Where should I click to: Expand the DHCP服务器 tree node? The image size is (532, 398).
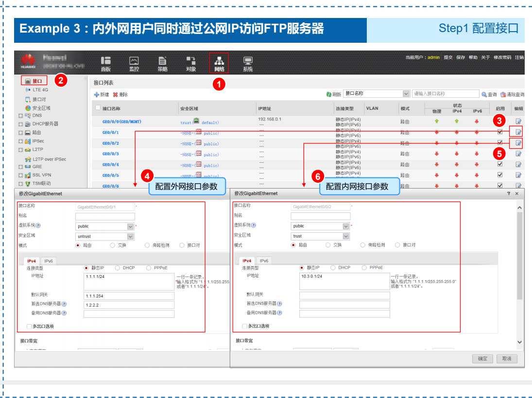(20, 124)
